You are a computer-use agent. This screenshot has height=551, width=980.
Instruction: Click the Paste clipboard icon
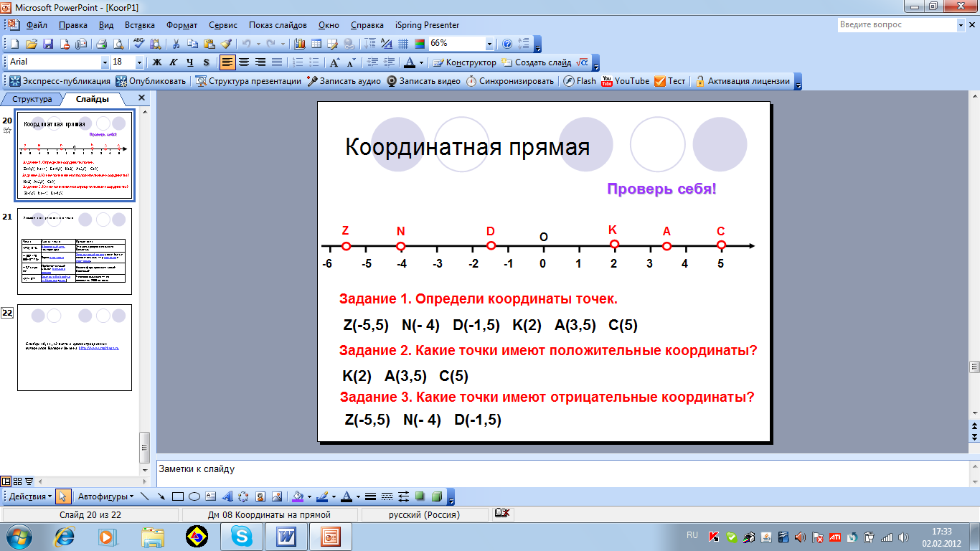(209, 44)
